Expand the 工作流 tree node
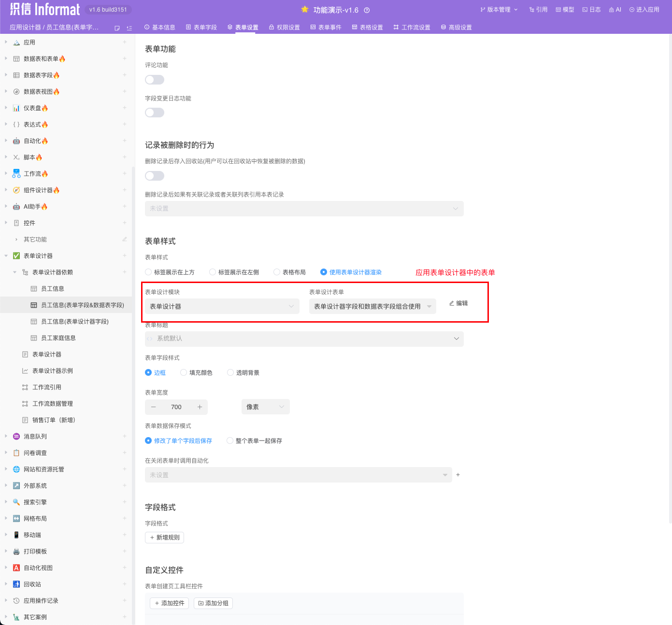Viewport: 672px width, 625px height. point(6,173)
